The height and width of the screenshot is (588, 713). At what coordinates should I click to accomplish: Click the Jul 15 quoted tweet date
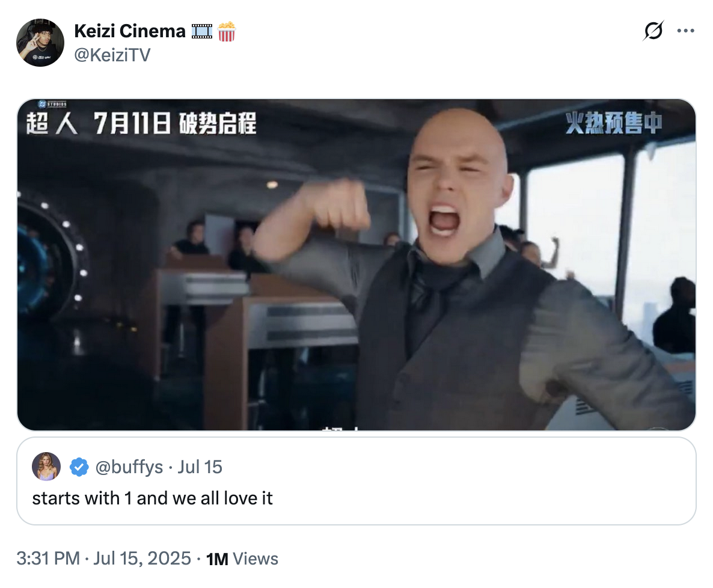[200, 467]
